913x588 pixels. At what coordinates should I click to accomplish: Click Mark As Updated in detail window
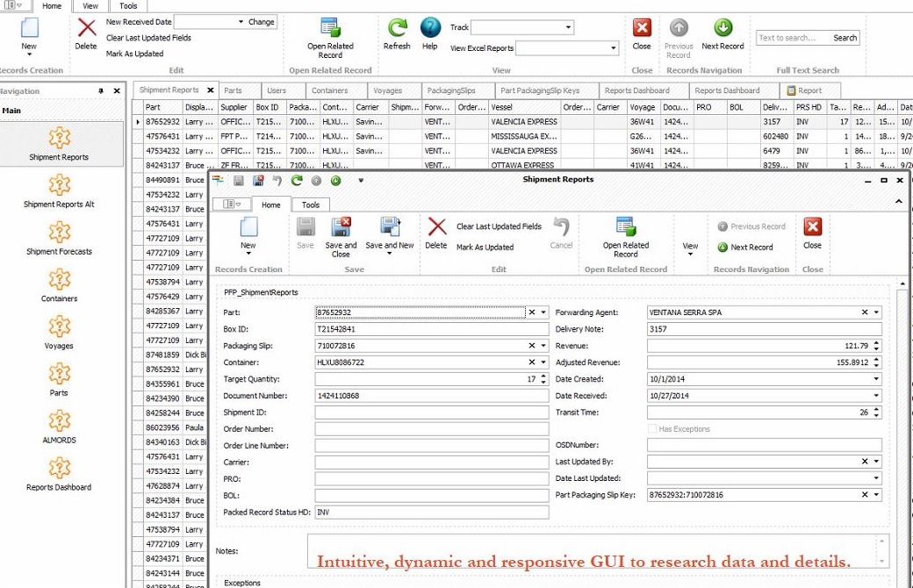pos(485,247)
